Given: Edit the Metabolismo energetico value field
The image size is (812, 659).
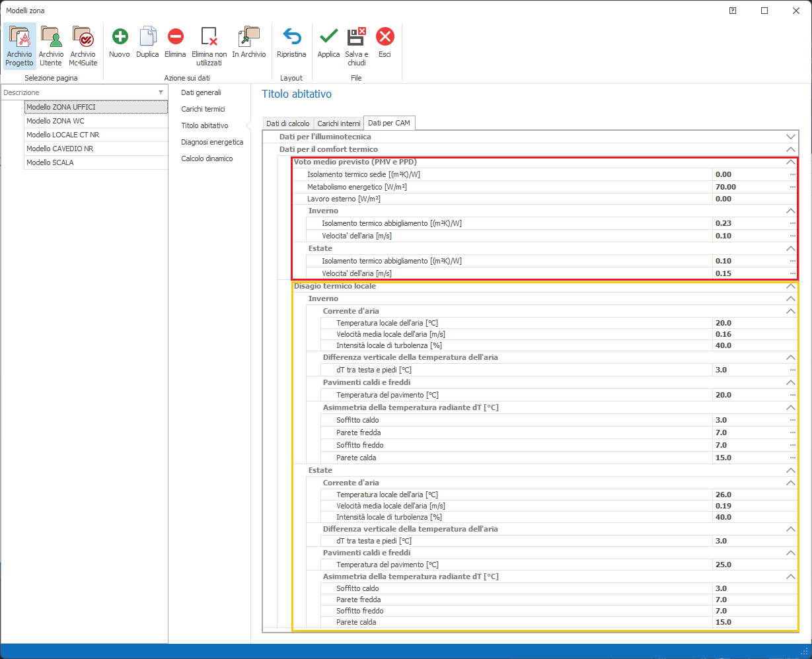Looking at the screenshot, I should (x=749, y=187).
